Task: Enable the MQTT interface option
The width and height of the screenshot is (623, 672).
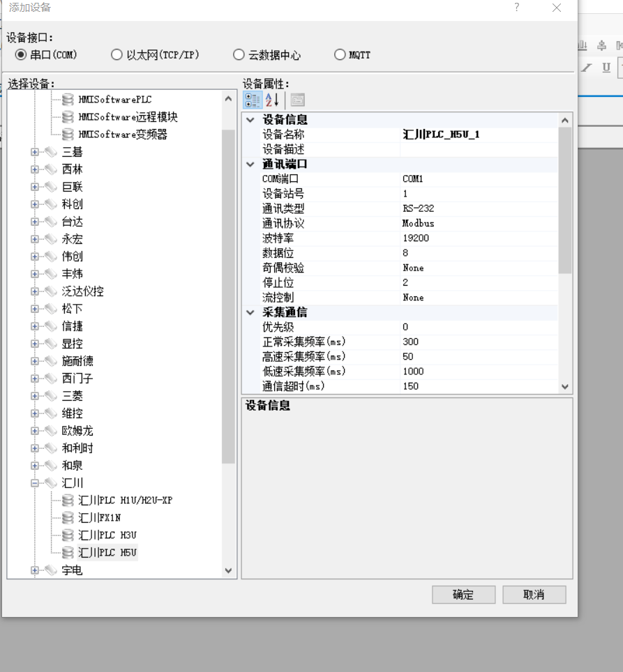Action: [340, 54]
